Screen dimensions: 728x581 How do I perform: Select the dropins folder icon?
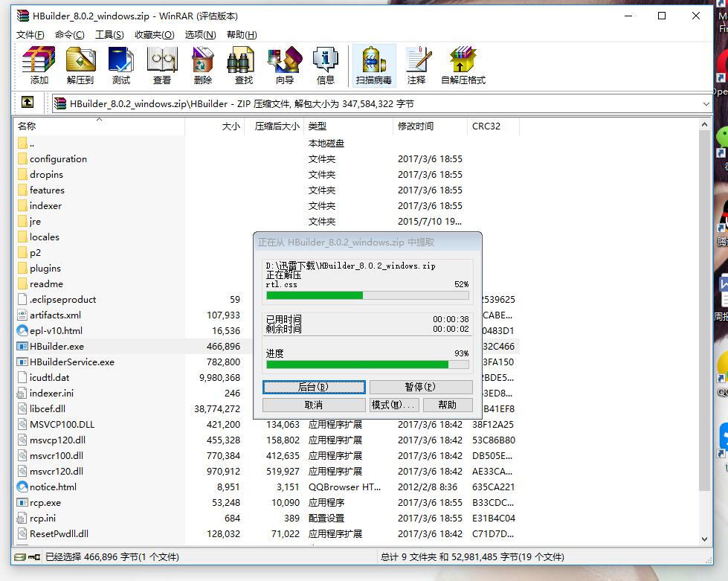22,175
